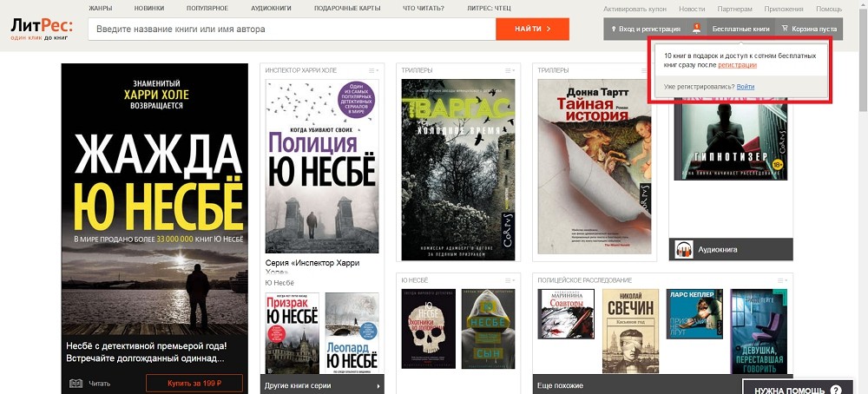Image resolution: width=868 pixels, height=394 pixels.
Task: Open the Ларс Кеплер Призраки не лгут cover
Action: [694, 314]
